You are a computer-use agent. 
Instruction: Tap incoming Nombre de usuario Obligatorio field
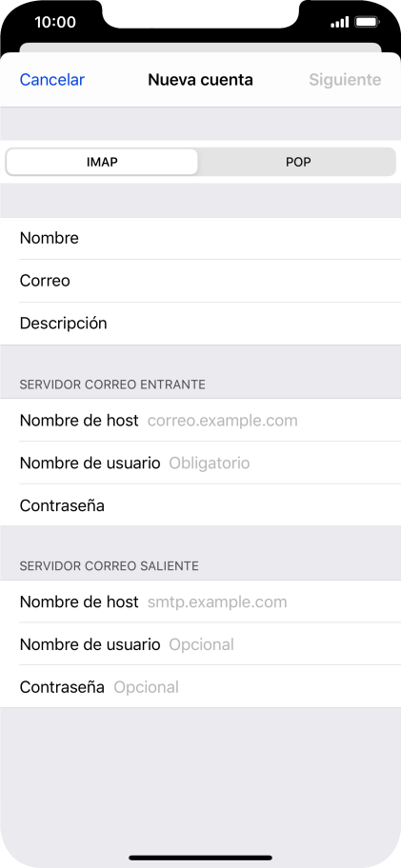(x=200, y=463)
